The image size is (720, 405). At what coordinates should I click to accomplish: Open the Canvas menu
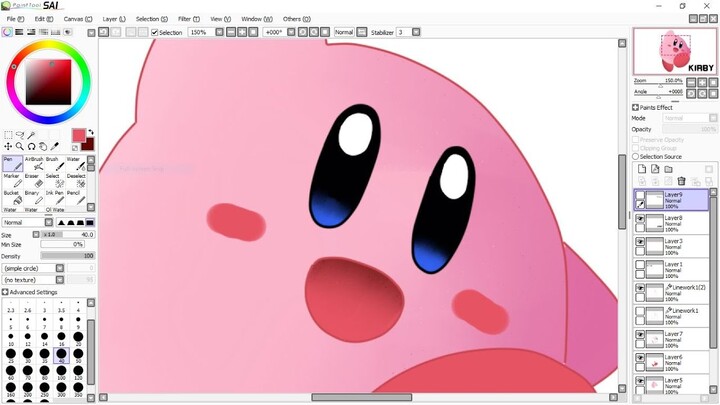point(78,19)
